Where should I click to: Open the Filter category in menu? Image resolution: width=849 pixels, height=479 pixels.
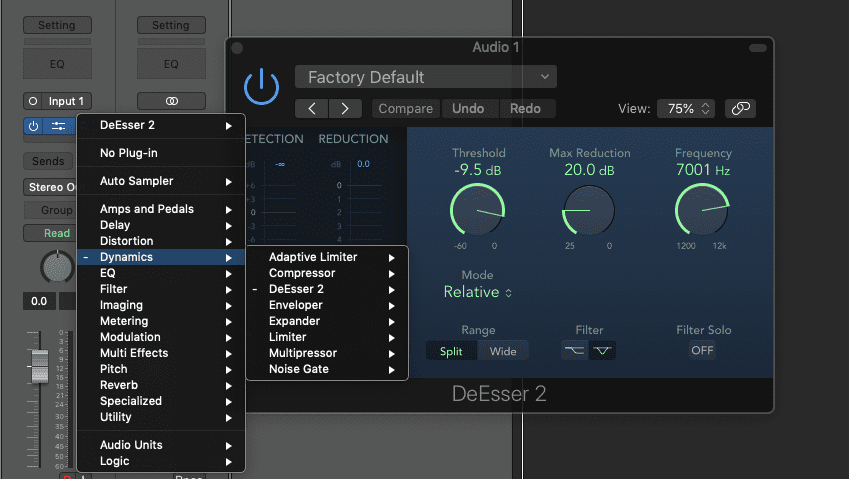coord(161,289)
